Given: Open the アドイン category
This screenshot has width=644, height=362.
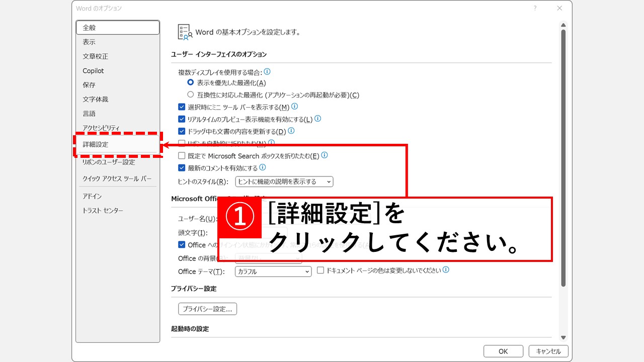Looking at the screenshot, I should coord(118,196).
